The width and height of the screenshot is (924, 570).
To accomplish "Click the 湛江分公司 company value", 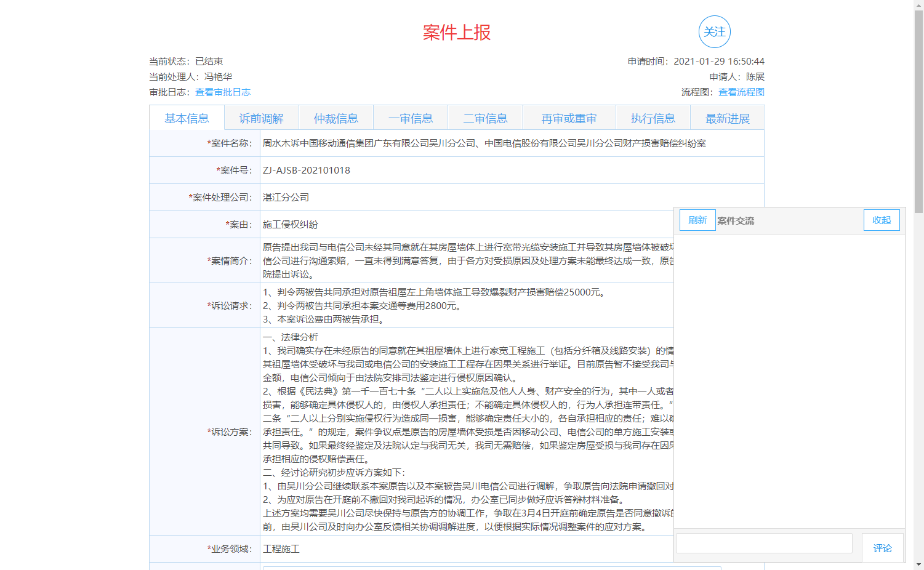I will 286,198.
